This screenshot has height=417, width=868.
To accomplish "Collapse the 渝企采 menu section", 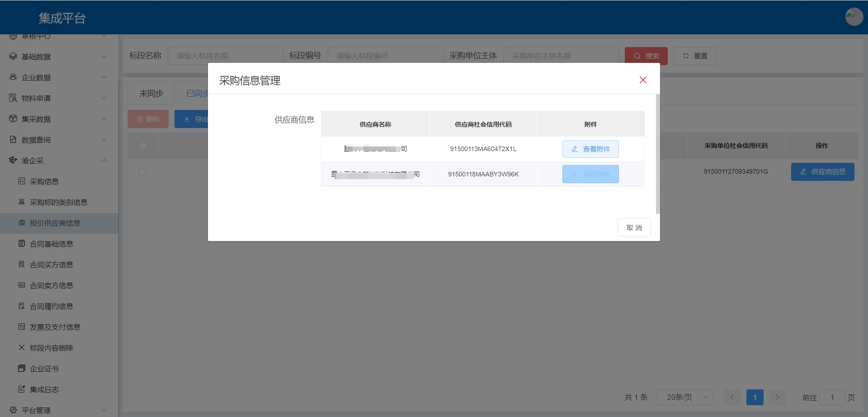I will tap(104, 161).
